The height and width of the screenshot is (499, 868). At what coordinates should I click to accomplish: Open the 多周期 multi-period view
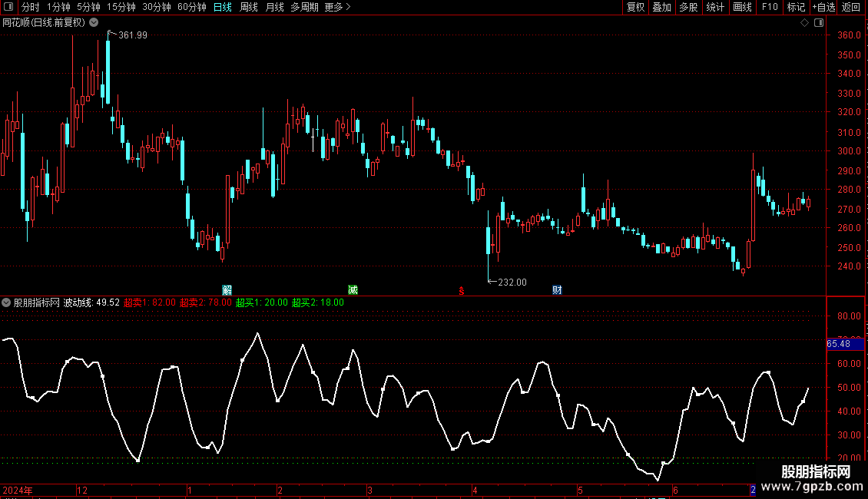tap(304, 7)
